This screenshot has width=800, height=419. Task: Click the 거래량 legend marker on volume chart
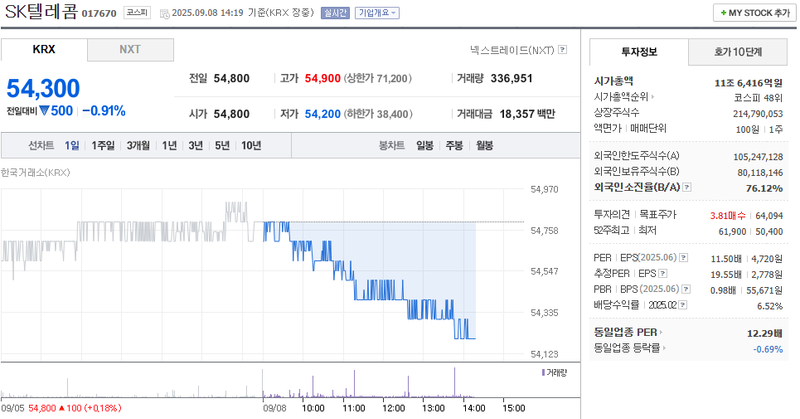point(543,373)
